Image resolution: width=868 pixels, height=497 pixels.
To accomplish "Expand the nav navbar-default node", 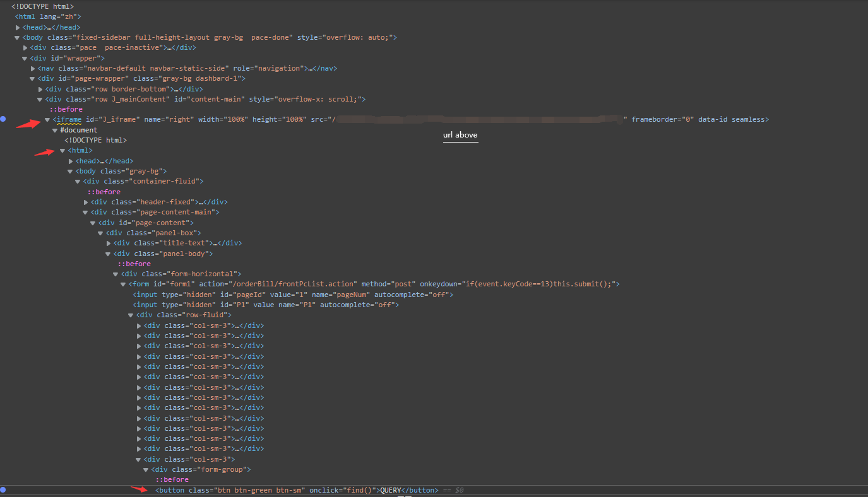I will [x=33, y=68].
